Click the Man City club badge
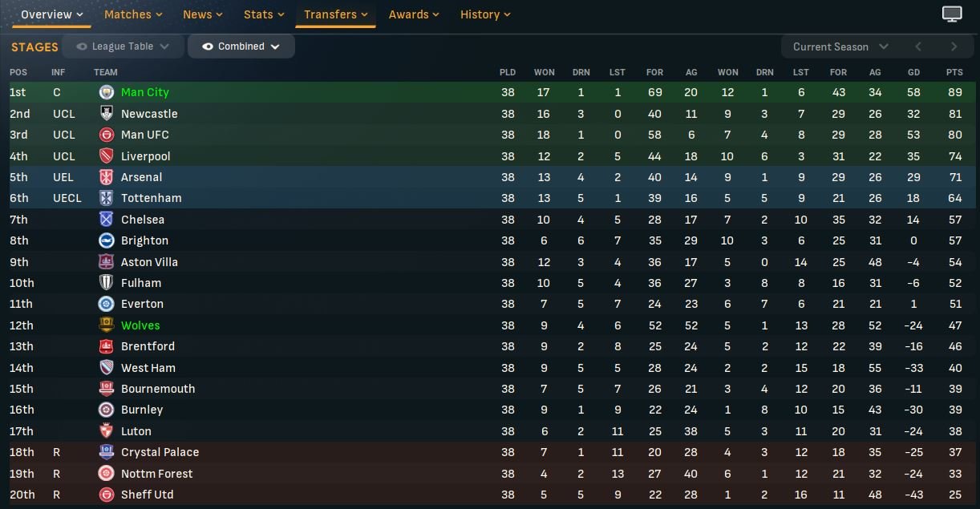The width and height of the screenshot is (980, 509). [x=106, y=92]
